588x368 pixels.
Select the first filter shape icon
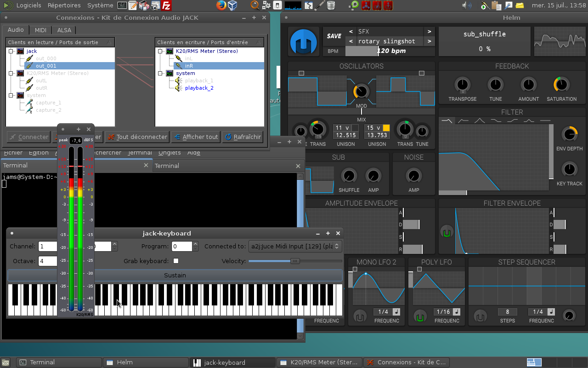[446, 121]
